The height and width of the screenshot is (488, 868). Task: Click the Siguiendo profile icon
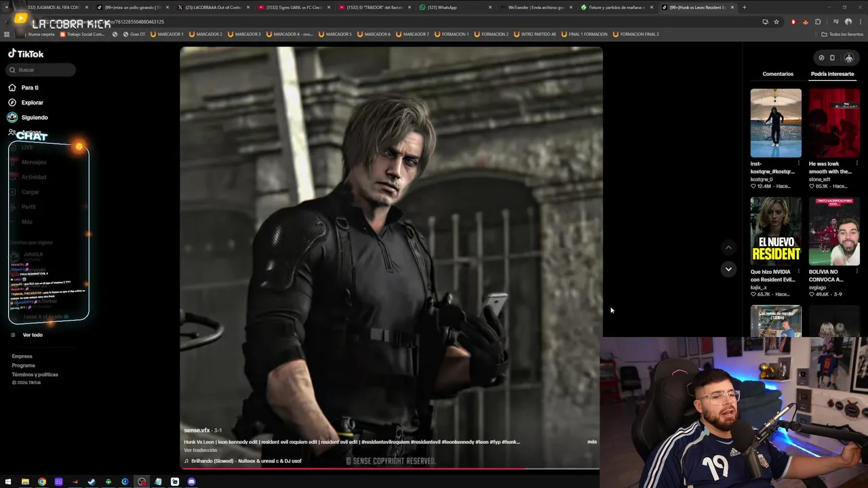tap(12, 117)
